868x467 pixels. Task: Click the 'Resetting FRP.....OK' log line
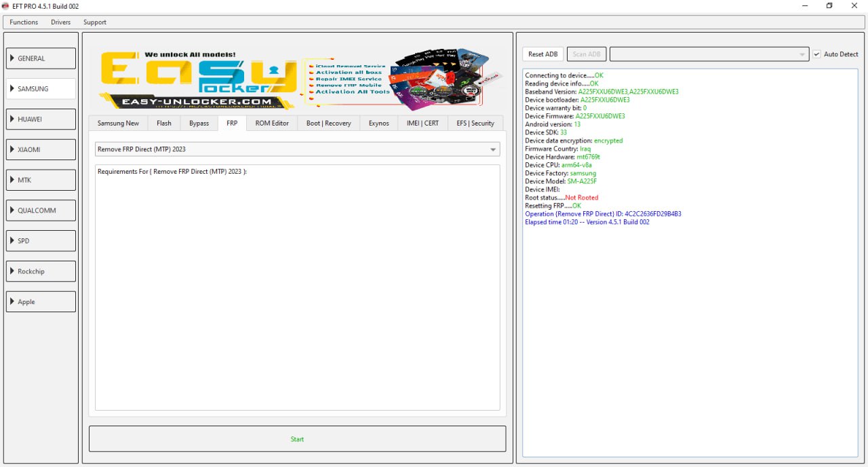(553, 206)
